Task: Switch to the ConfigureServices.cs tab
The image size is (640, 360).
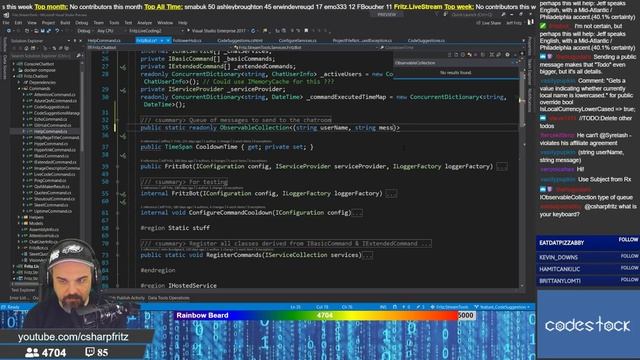Action: [x=298, y=40]
